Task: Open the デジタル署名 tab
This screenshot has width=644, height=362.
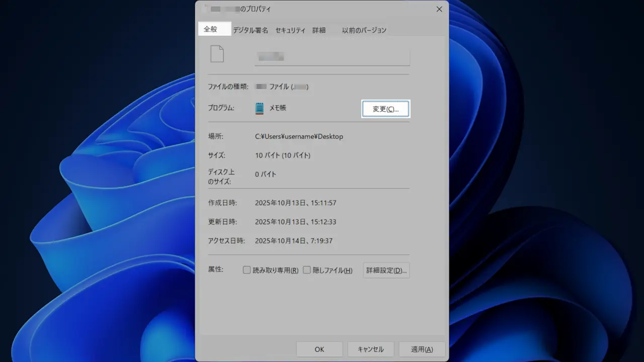Action: coord(250,30)
